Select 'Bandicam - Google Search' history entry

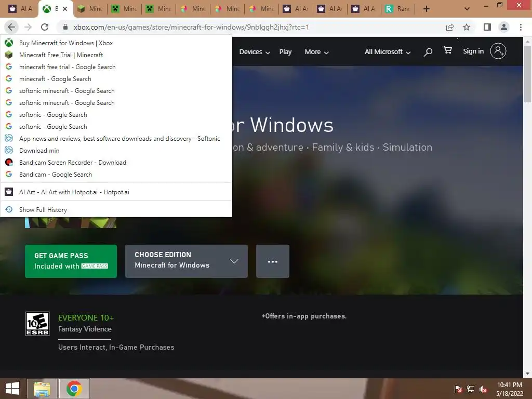coord(116,175)
